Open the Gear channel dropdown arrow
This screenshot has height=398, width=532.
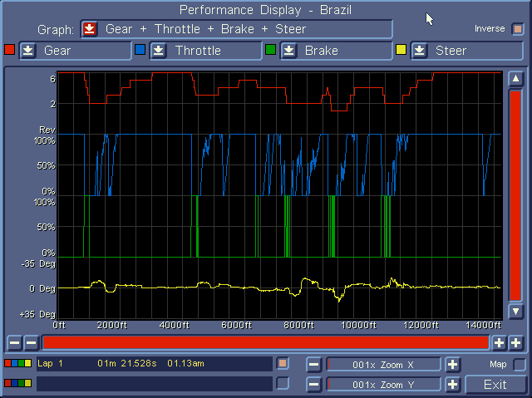[27, 51]
